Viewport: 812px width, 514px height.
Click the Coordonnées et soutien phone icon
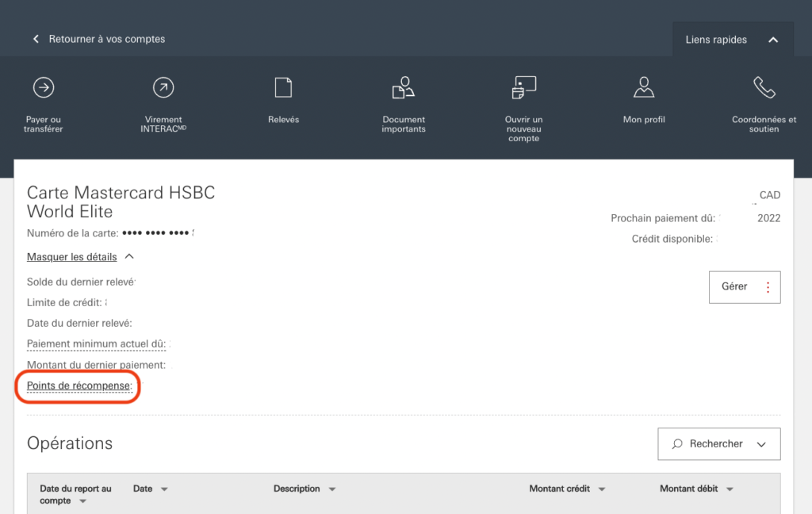click(x=763, y=87)
